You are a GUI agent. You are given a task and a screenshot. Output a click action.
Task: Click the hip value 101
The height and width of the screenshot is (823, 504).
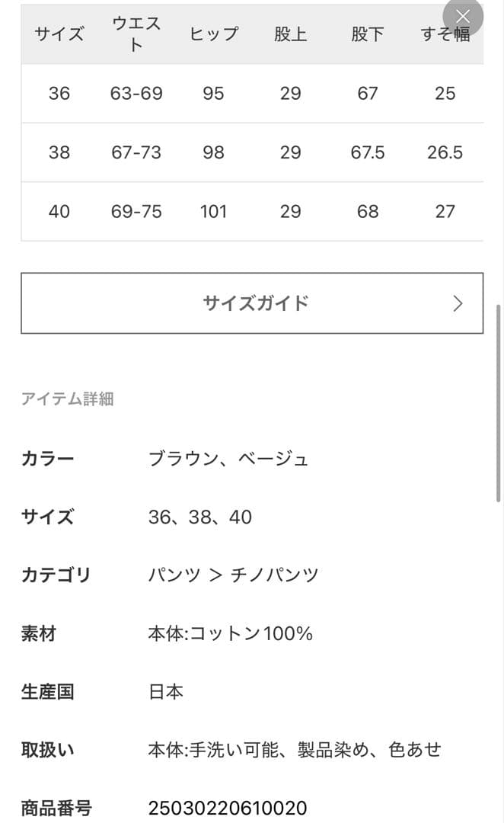pyautogui.click(x=213, y=211)
